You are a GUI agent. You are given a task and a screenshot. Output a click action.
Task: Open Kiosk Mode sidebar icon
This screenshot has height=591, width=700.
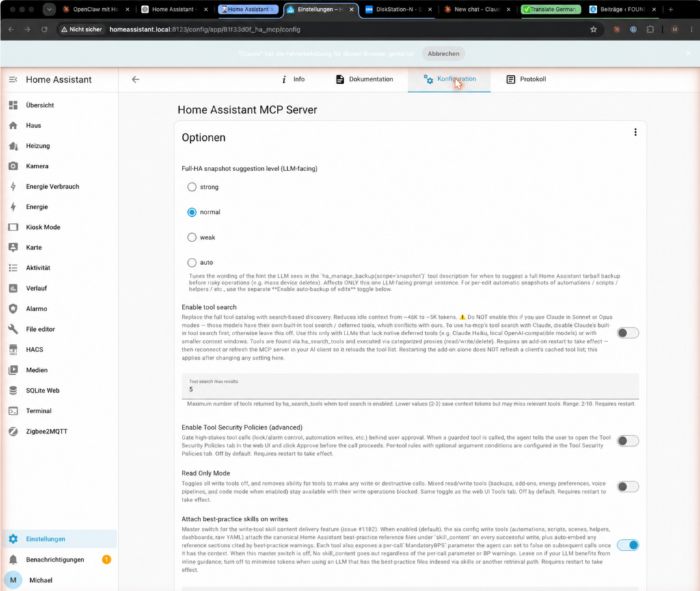[x=13, y=227]
